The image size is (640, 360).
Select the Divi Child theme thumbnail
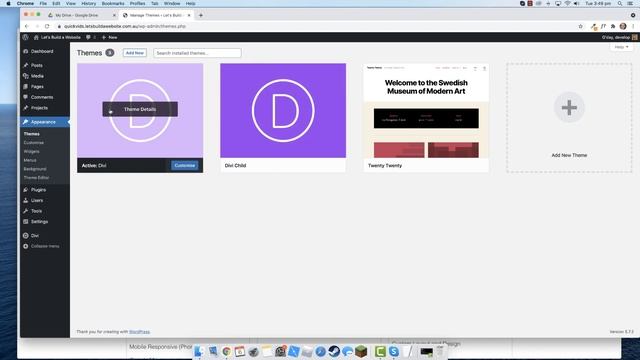283,111
